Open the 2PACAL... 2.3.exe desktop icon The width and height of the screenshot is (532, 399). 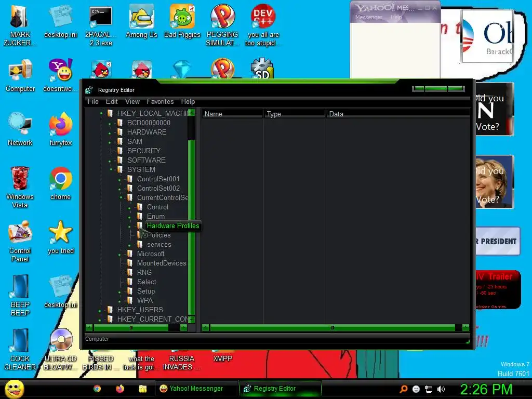tap(101, 25)
